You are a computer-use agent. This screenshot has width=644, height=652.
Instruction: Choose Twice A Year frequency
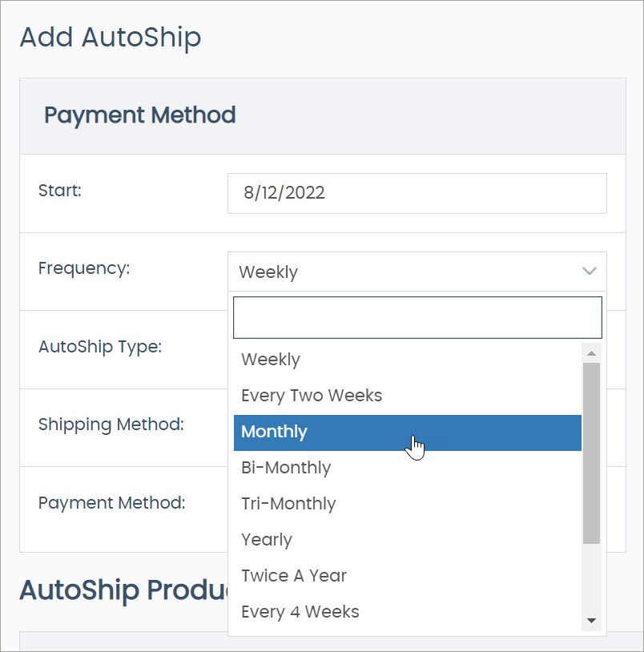(293, 575)
